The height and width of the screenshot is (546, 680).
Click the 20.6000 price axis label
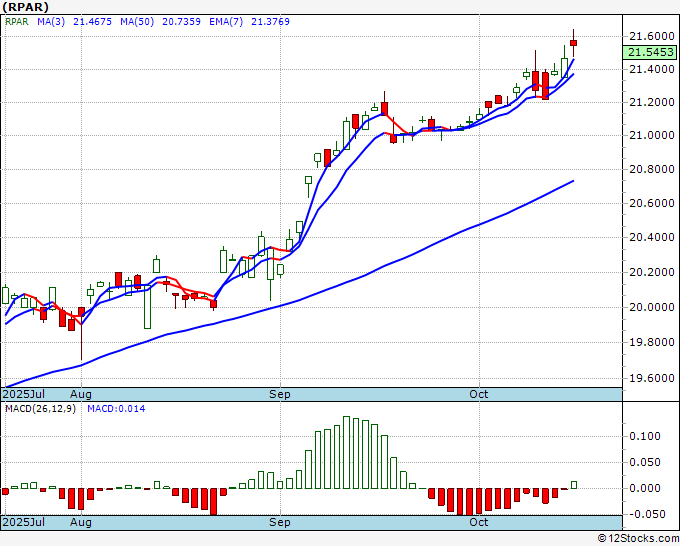(652, 203)
